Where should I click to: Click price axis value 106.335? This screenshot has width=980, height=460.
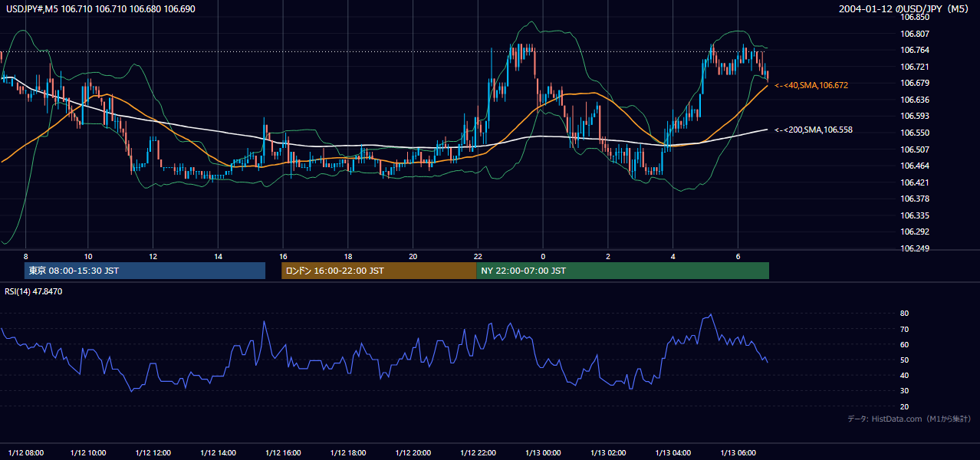click(x=914, y=215)
